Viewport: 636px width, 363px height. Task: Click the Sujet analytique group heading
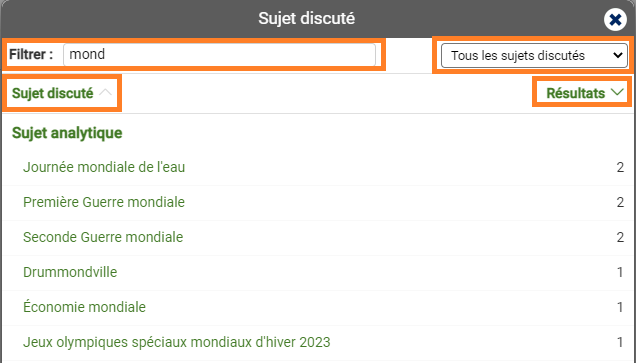[67, 133]
